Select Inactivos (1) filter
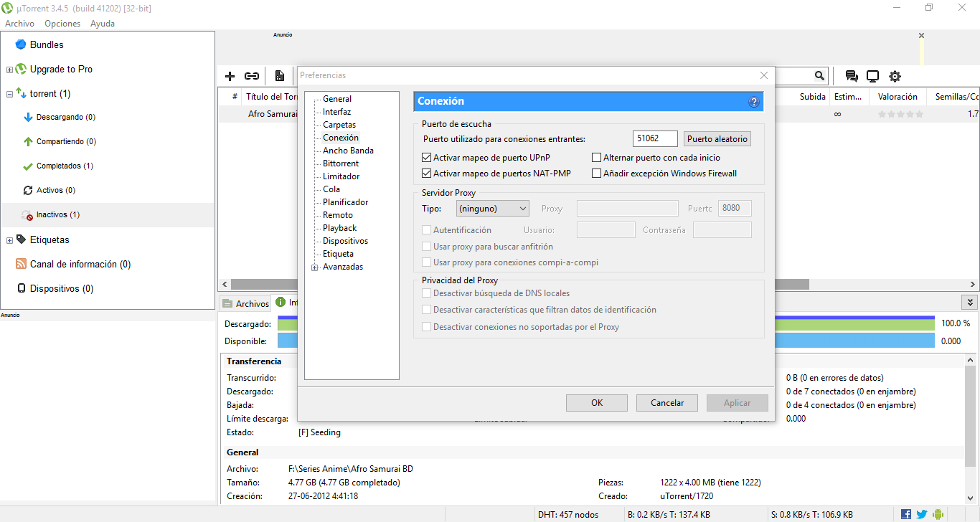 coord(57,214)
